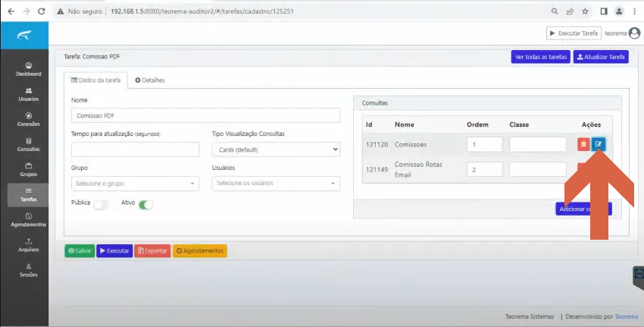644x327 pixels.
Task: Click the Comissoes name cell
Action: pos(411,144)
